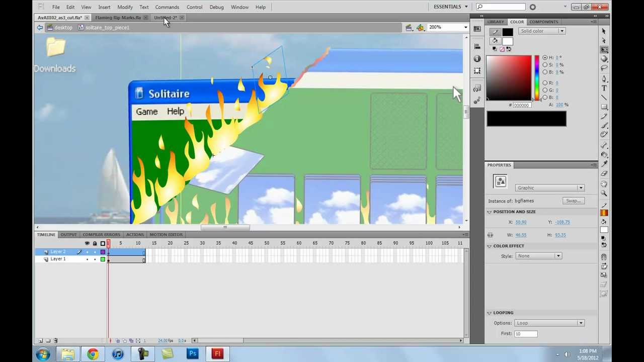Screen dimensions: 644x362
Task: Select the Line tool
Action: tap(604, 97)
